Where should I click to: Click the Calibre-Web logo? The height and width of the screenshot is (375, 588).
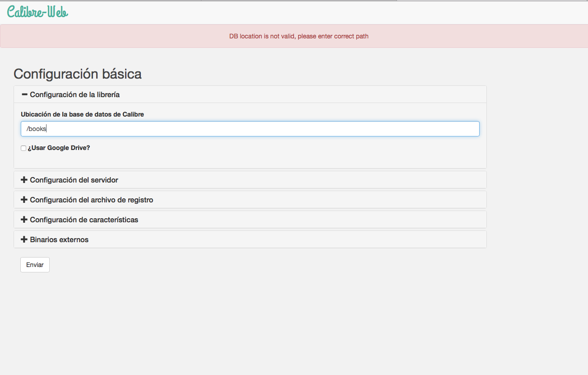tap(37, 12)
